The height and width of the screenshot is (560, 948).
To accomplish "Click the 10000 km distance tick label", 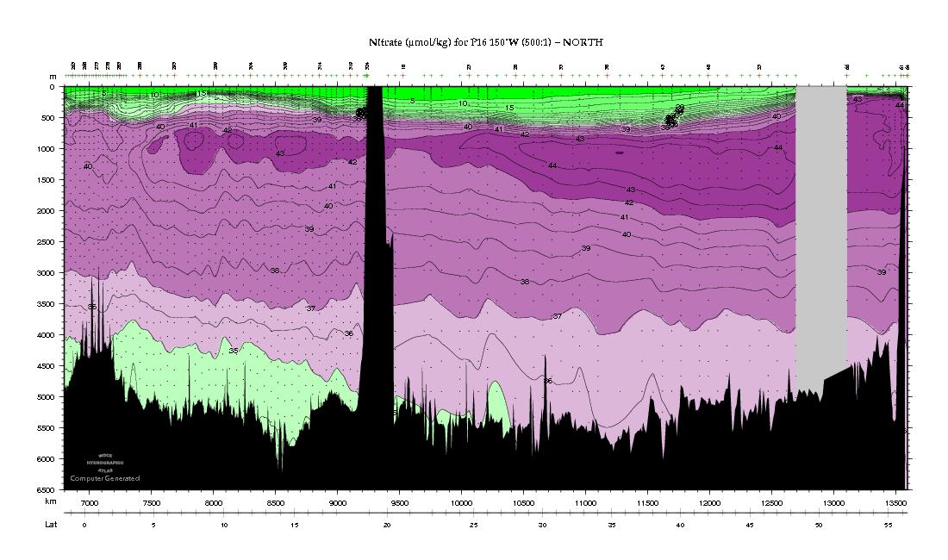I will (x=461, y=503).
